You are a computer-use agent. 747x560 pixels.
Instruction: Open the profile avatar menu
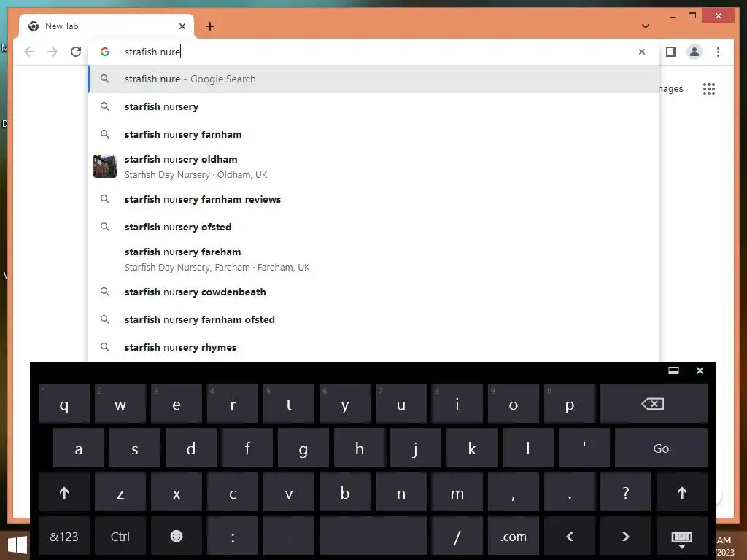[x=694, y=52]
